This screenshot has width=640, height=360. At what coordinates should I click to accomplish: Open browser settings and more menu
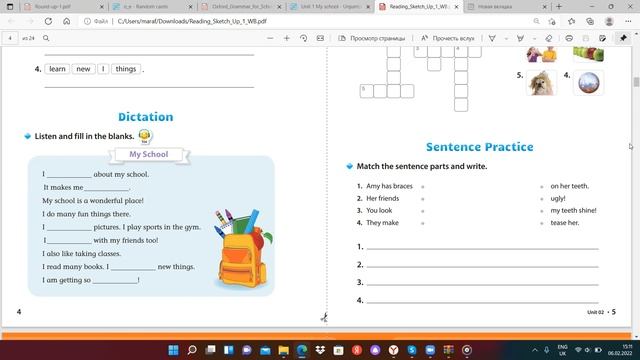(628, 21)
